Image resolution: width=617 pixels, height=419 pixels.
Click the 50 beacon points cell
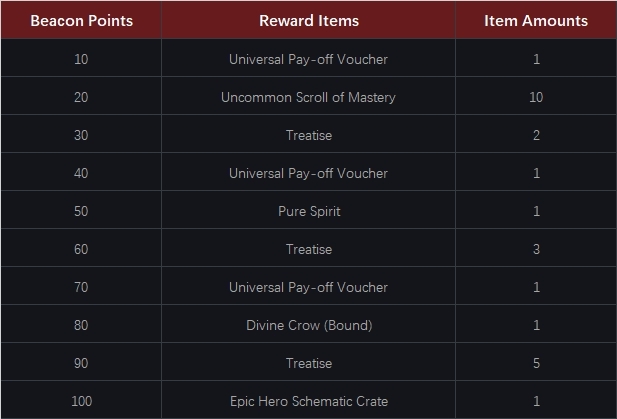[81, 211]
